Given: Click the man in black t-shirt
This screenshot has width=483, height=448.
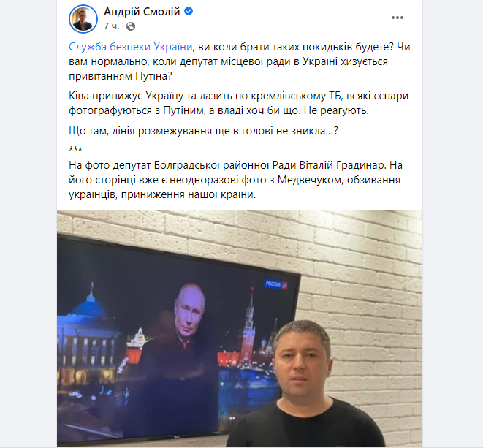Looking at the screenshot, I should [x=305, y=385].
